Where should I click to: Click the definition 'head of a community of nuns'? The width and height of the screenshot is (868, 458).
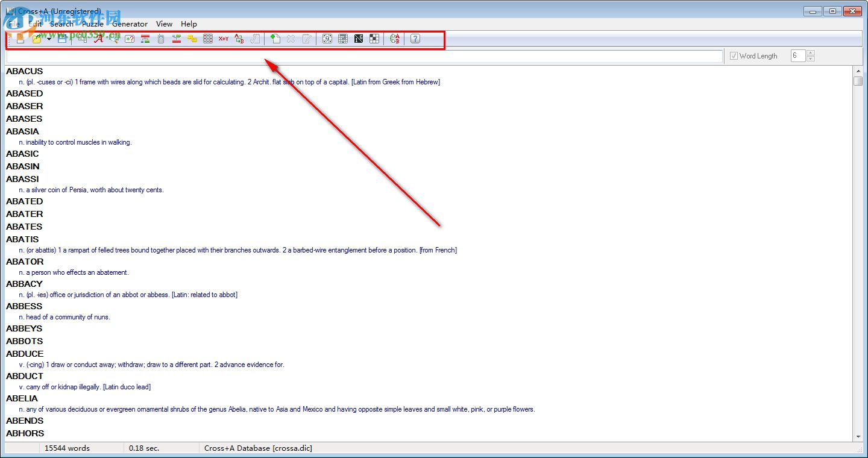(x=68, y=317)
